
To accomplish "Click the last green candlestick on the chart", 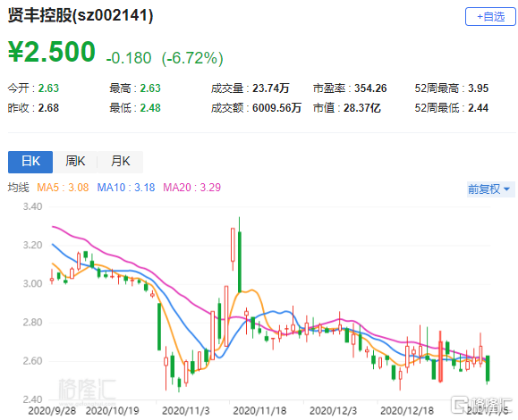I will (488, 368).
